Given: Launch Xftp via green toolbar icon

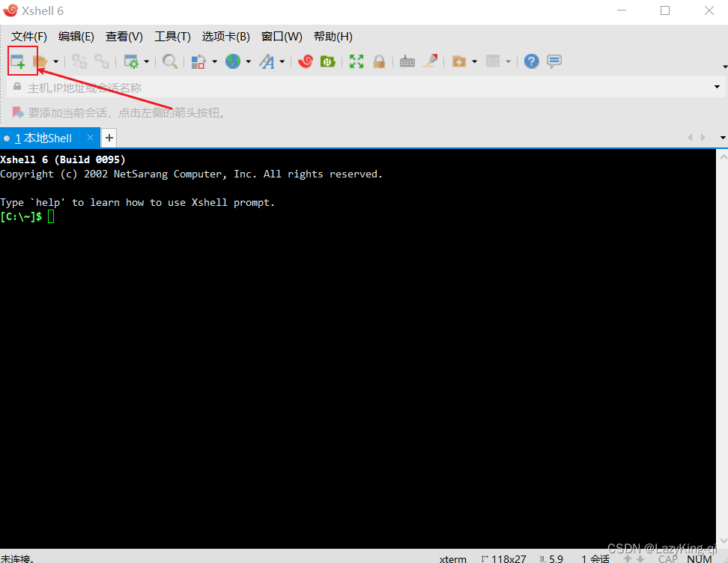Looking at the screenshot, I should point(328,61).
